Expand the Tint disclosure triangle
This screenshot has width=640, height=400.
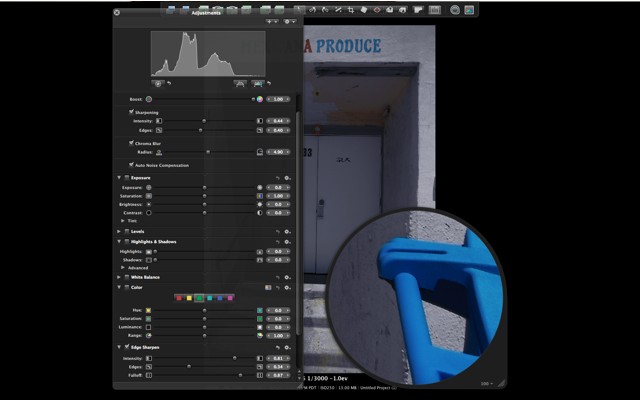pos(123,221)
